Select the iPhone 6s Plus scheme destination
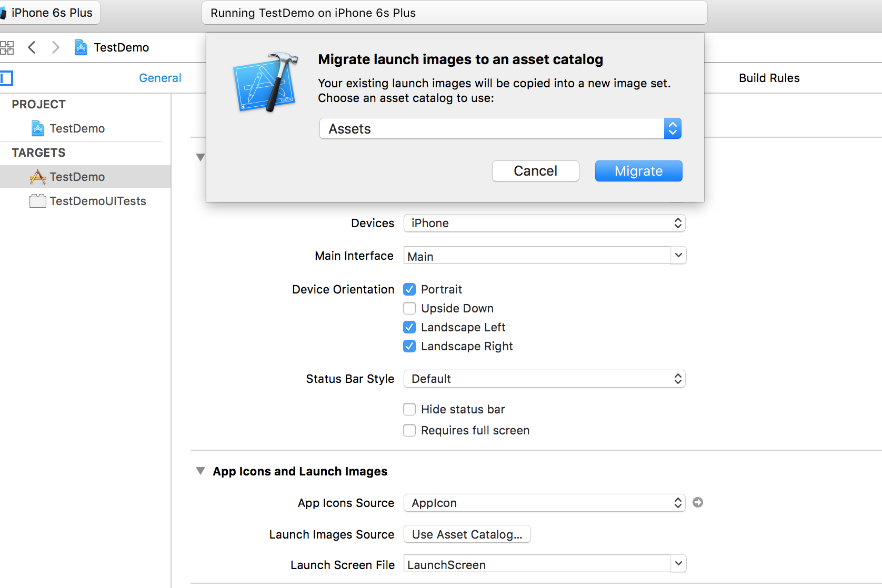This screenshot has width=882, height=588. 52,13
